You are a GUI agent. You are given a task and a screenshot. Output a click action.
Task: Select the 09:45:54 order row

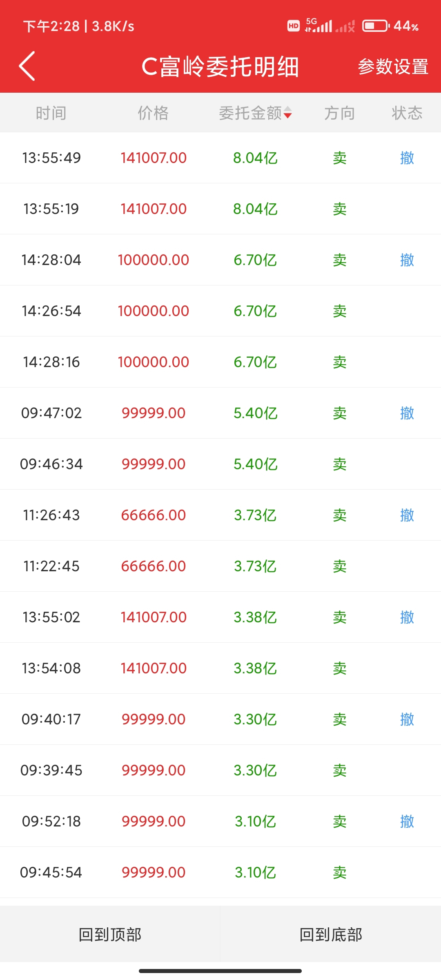(220, 872)
